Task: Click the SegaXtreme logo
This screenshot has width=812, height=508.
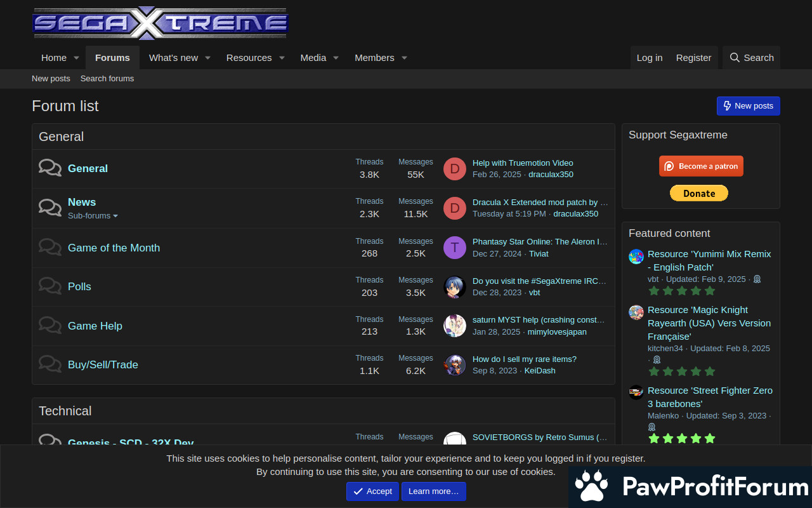Action: click(161, 23)
